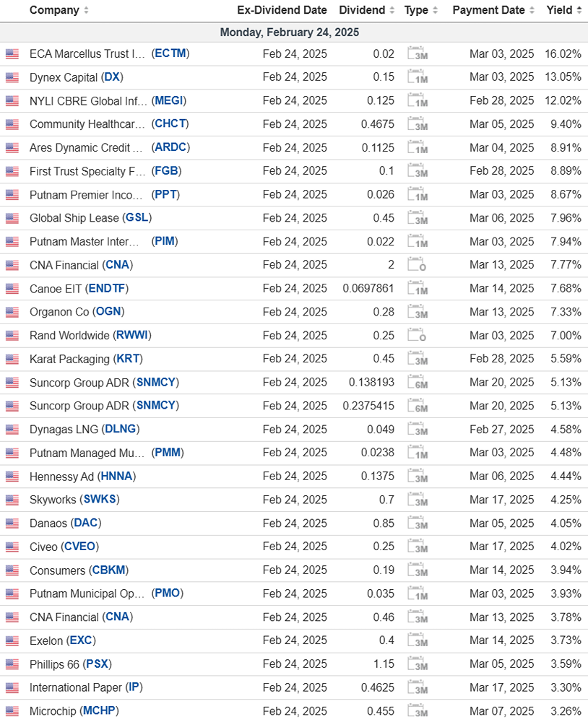Open the DX ticker link
The image size is (588, 722).
[x=112, y=77]
